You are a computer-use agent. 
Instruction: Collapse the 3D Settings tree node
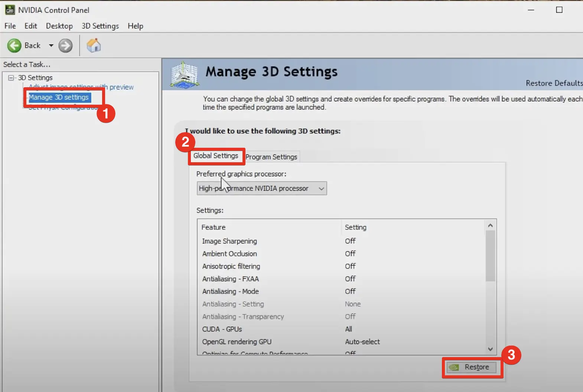[x=11, y=78]
